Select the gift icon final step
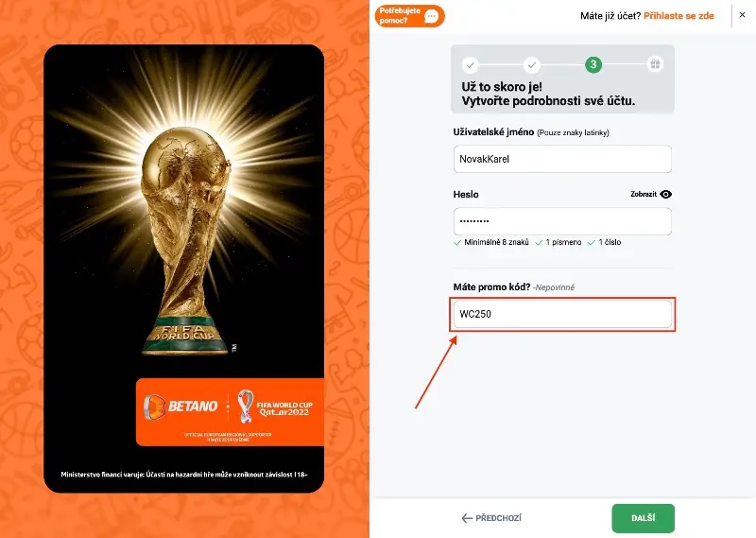 point(655,64)
